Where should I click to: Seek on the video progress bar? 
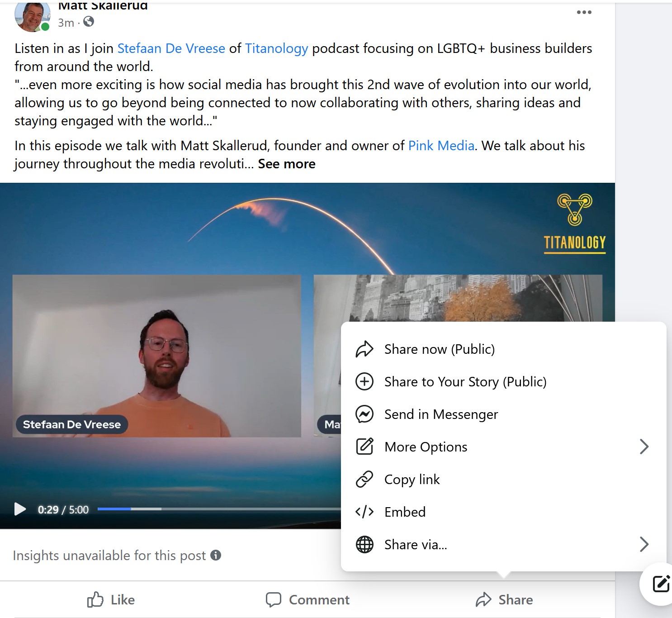pos(219,509)
